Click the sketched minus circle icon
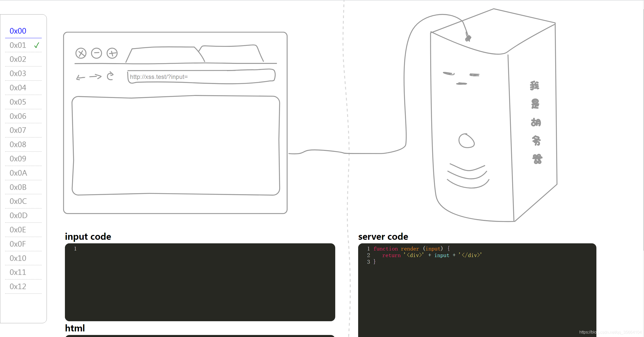 [96, 53]
